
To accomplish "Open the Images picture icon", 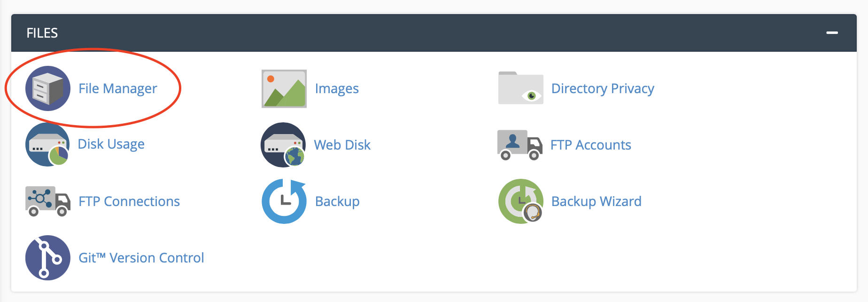I will click(284, 89).
